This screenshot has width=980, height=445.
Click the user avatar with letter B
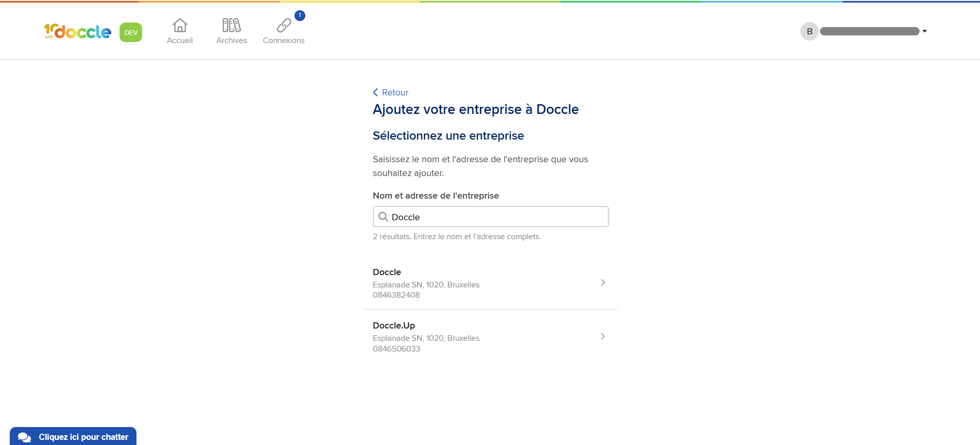tap(809, 31)
